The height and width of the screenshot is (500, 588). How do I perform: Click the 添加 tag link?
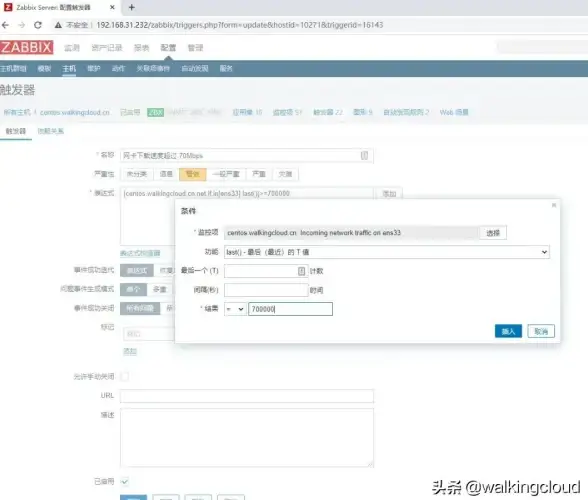pos(130,351)
